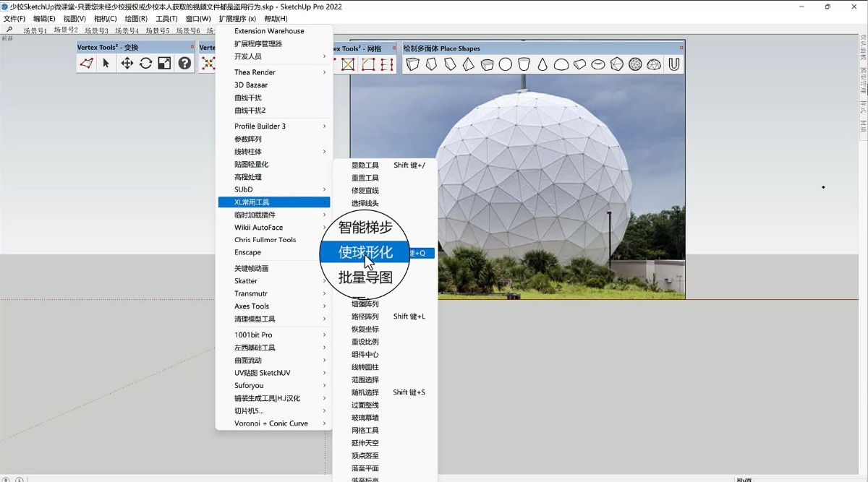Expand the Thea Render submenu
Image resolution: width=868 pixels, height=482 pixels.
[274, 72]
